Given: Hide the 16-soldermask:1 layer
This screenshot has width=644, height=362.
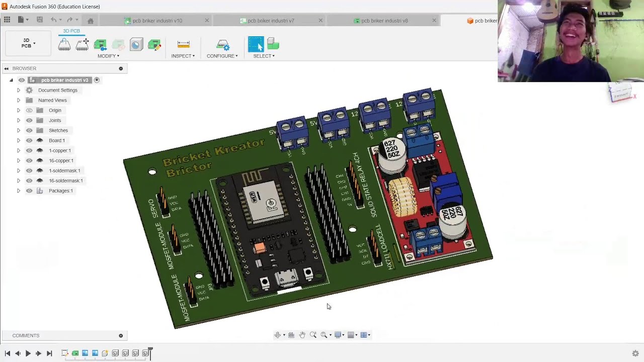Looking at the screenshot, I should coord(29,180).
